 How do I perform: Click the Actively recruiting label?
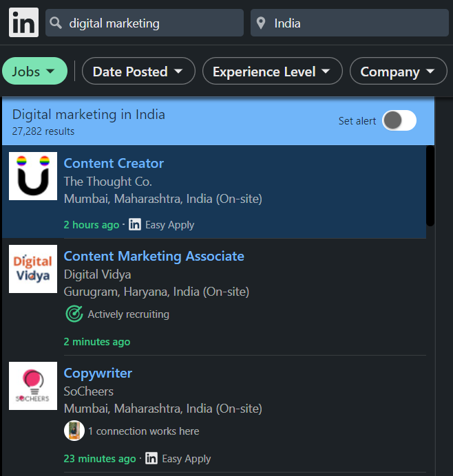[129, 314]
